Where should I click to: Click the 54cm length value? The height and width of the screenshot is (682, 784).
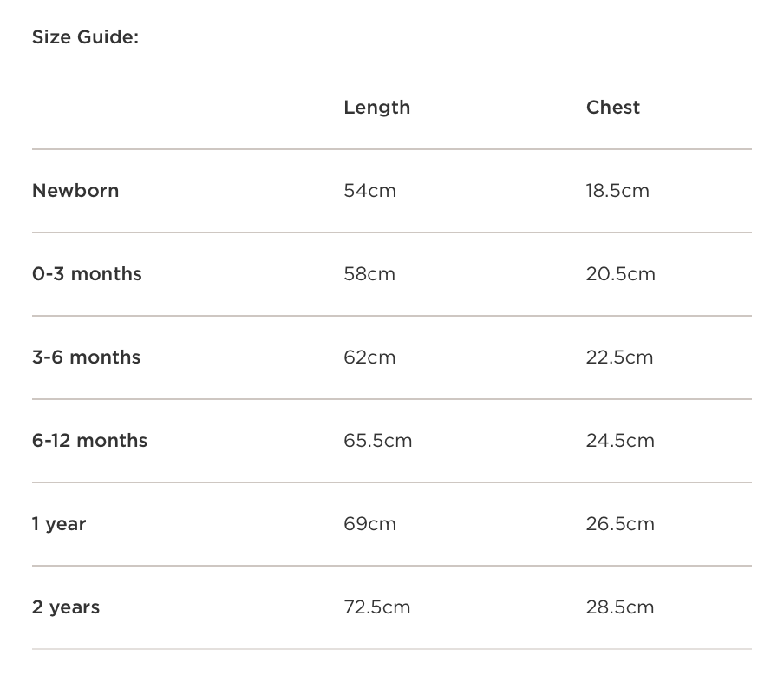tap(369, 191)
